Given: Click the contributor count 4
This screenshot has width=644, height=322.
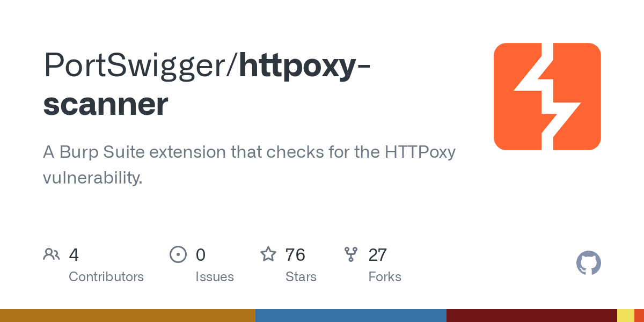Looking at the screenshot, I should (x=74, y=255).
